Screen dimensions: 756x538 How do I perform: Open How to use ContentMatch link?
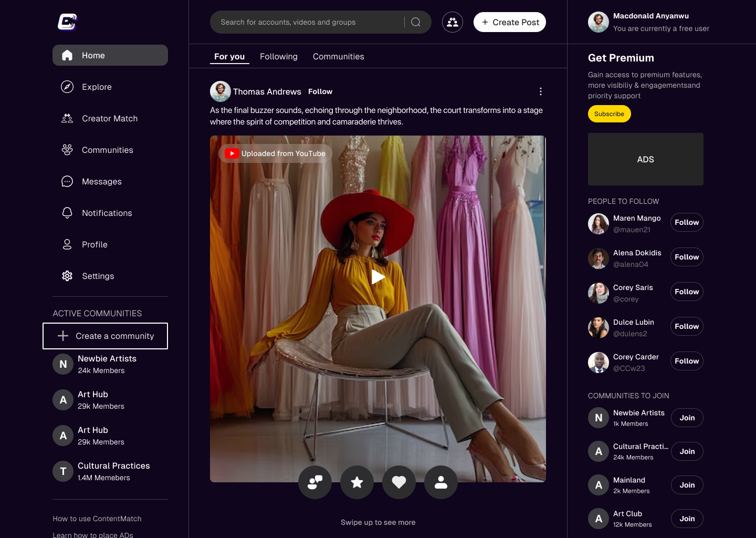tap(97, 519)
